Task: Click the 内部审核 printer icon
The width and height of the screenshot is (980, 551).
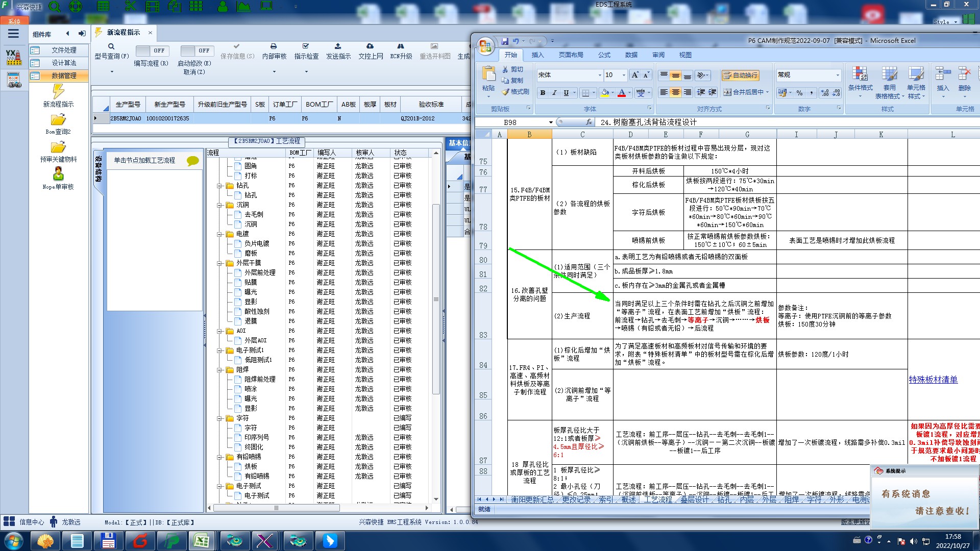Action: (x=274, y=46)
